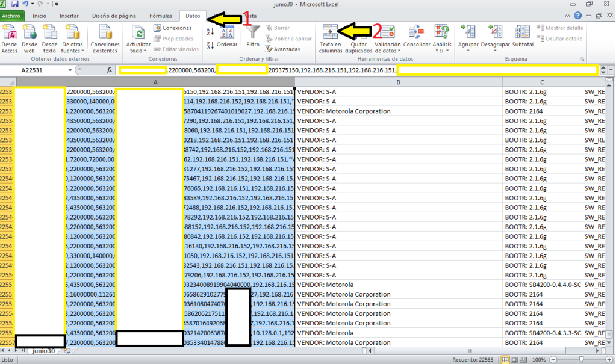Viewport: 616px width, 364px height.
Task: Open the Filtro funnel tool
Action: click(253, 36)
